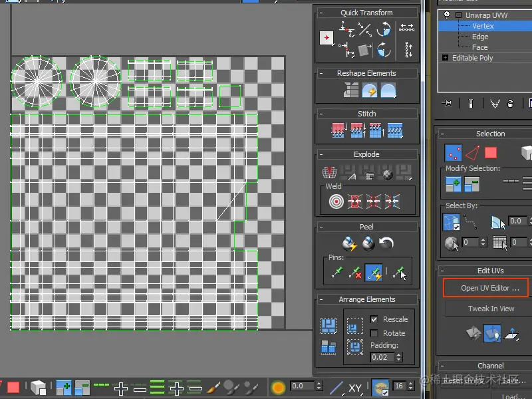This screenshot has width=532, height=399.
Task: Click Stitch Custom all-blue icon
Action: pyautogui.click(x=395, y=130)
